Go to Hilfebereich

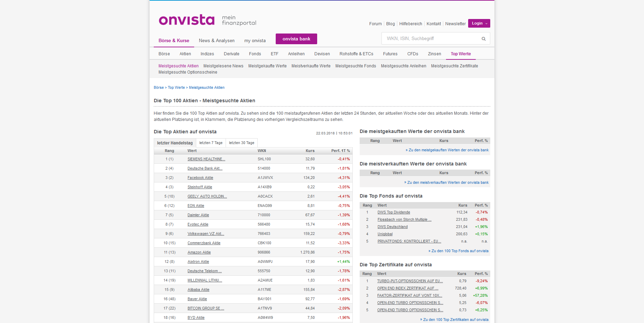[410, 24]
